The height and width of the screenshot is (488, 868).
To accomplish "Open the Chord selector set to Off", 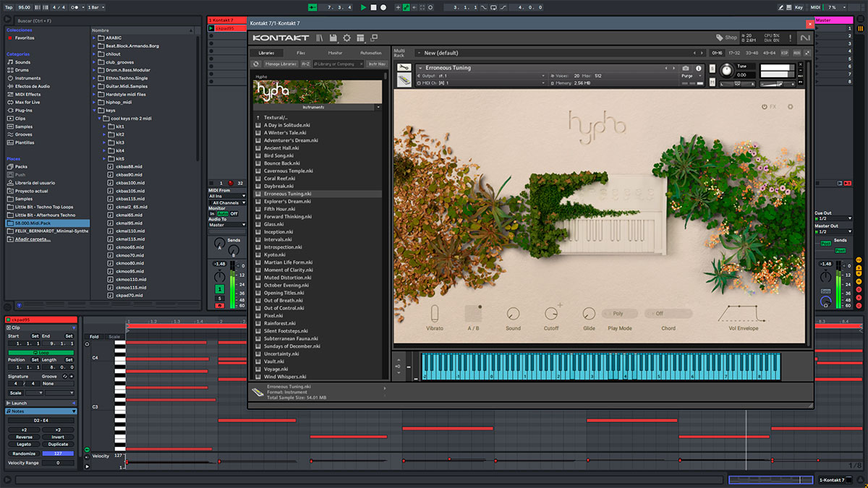I will (668, 314).
